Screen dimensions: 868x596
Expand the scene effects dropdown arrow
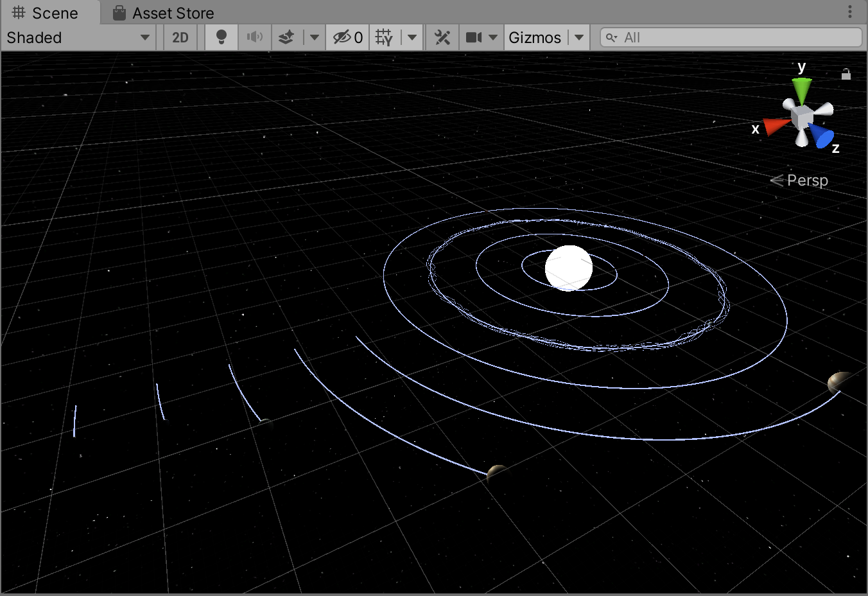315,37
